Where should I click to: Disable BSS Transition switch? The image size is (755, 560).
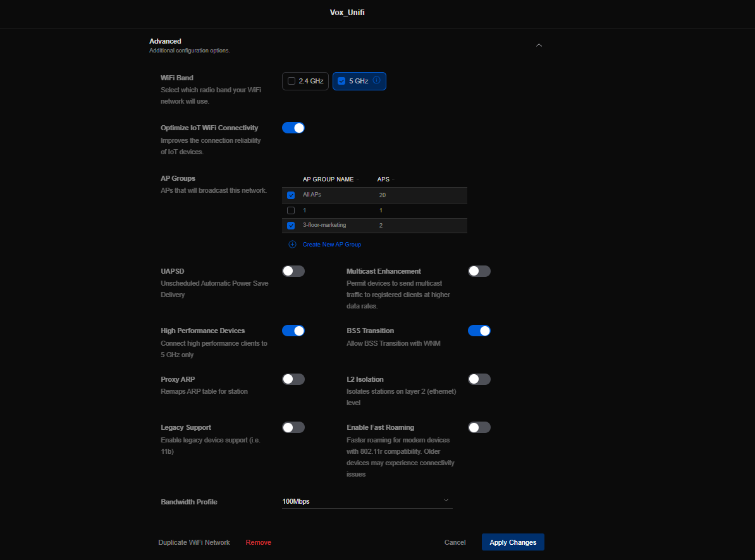point(479,331)
